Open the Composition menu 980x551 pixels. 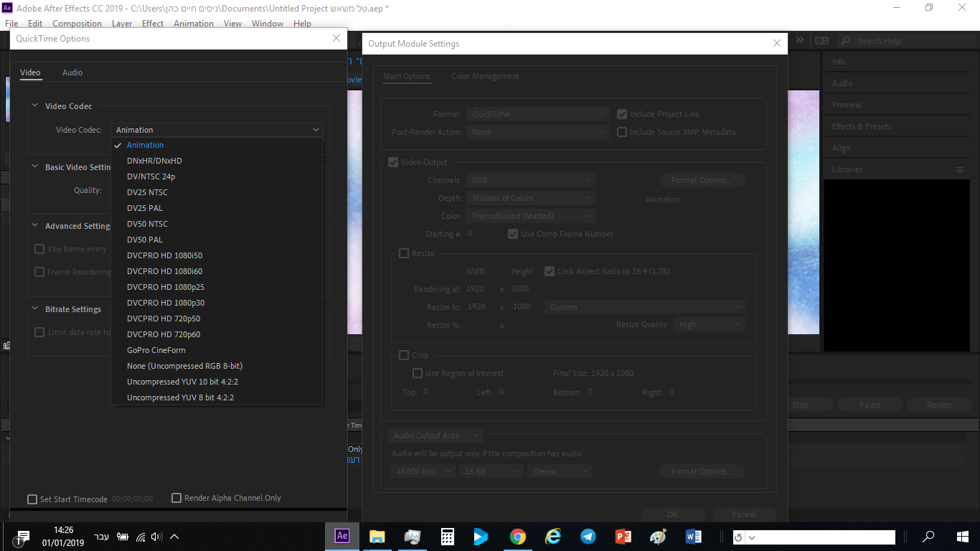pos(77,23)
